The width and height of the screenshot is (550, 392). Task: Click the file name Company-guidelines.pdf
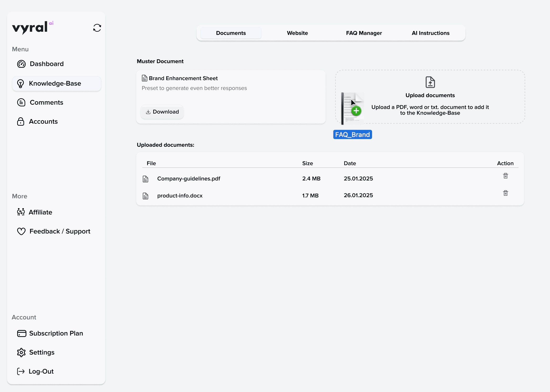(x=189, y=179)
